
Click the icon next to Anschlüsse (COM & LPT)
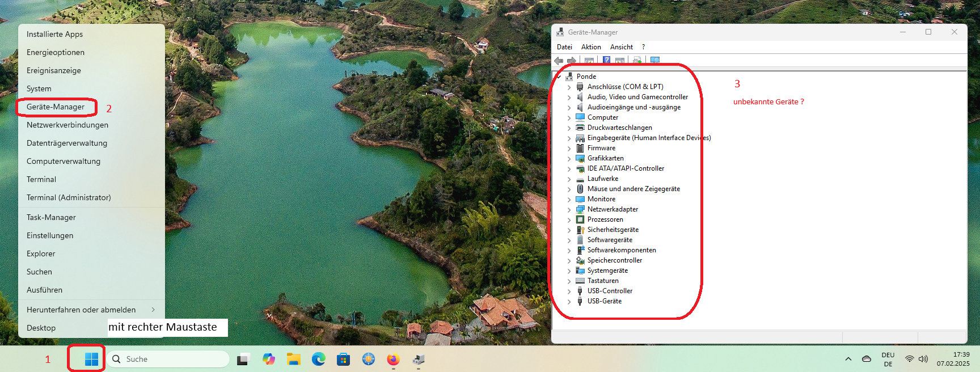[580, 87]
